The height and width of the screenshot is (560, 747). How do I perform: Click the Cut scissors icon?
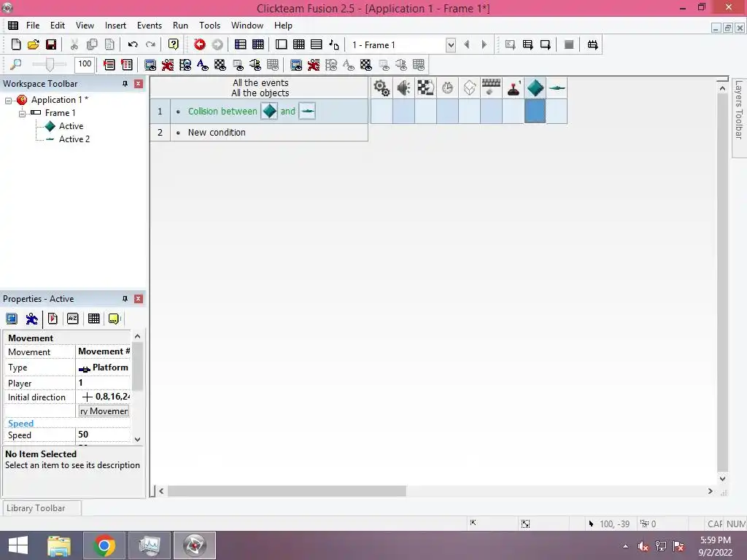[x=74, y=44]
